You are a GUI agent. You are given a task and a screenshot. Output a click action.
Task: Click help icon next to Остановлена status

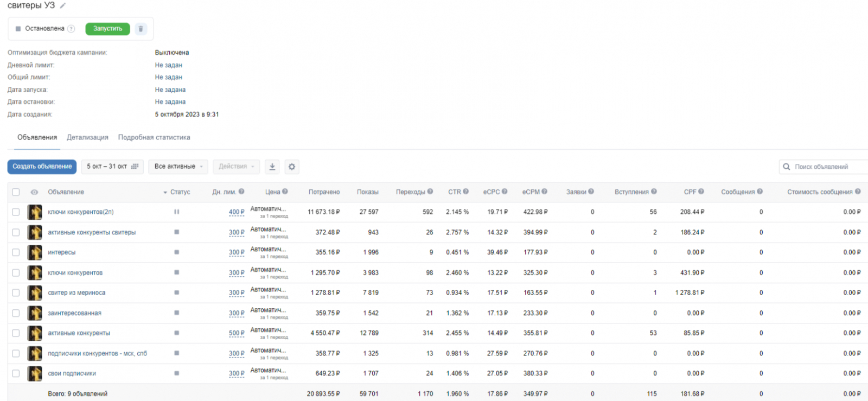[x=71, y=29]
